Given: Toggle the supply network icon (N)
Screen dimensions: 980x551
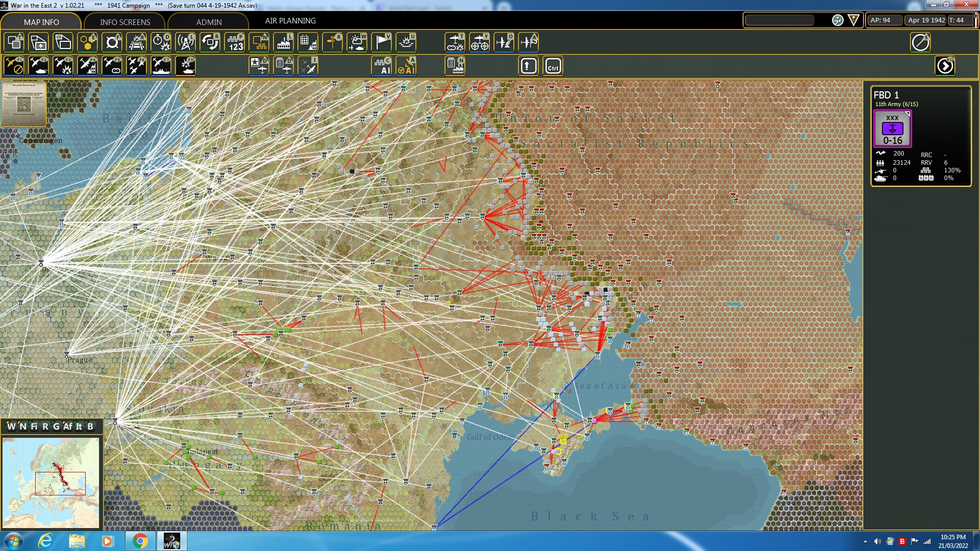Looking at the screenshot, I should click(x=259, y=42).
